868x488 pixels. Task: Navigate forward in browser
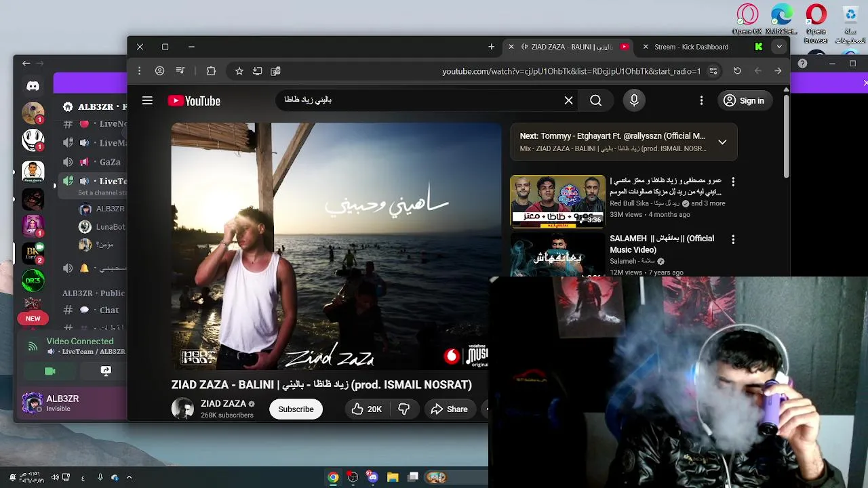[x=757, y=70]
